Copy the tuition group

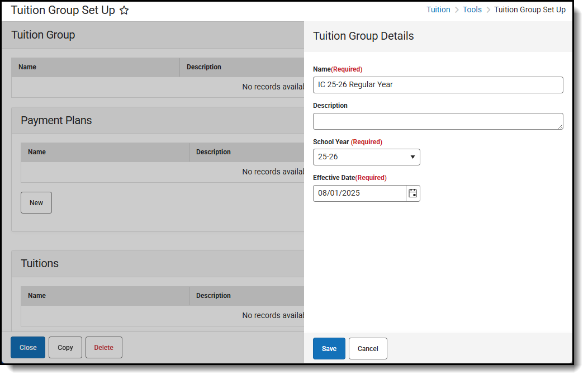(x=65, y=348)
